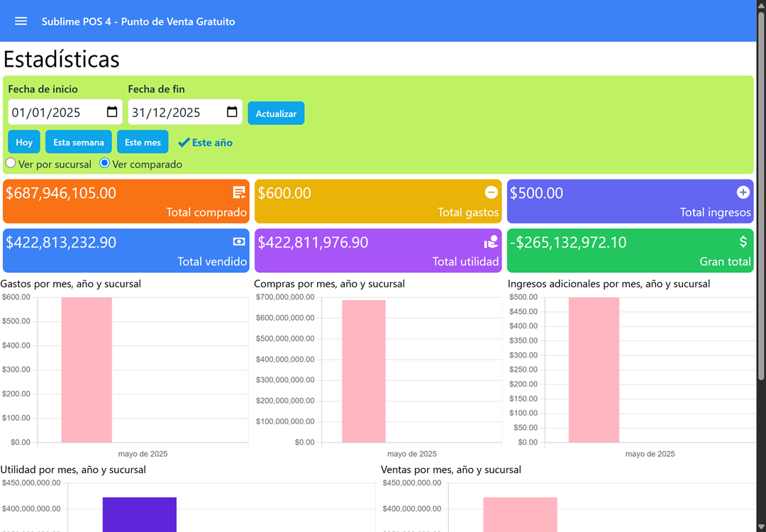The width and height of the screenshot is (766, 532).
Task: Click the -$265,132,972.10 gran total value
Action: (x=568, y=243)
